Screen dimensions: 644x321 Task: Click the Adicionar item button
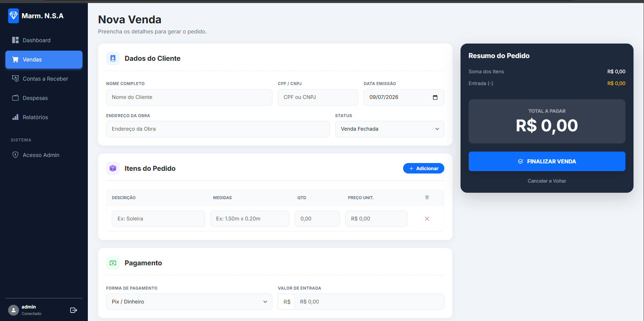(423, 168)
